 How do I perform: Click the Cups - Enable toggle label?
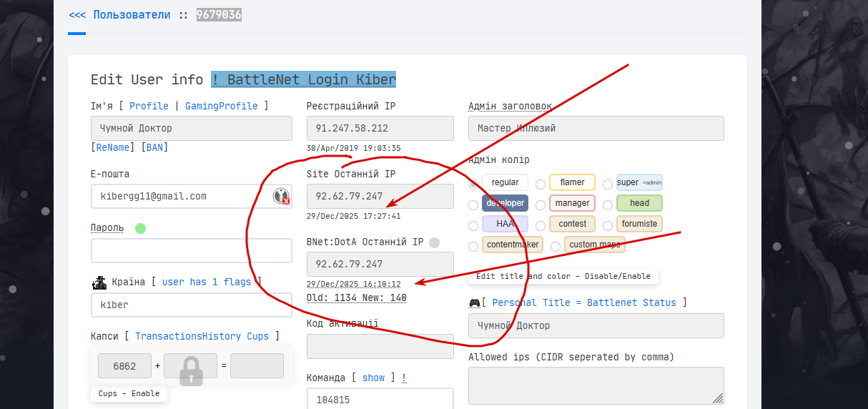click(x=129, y=393)
